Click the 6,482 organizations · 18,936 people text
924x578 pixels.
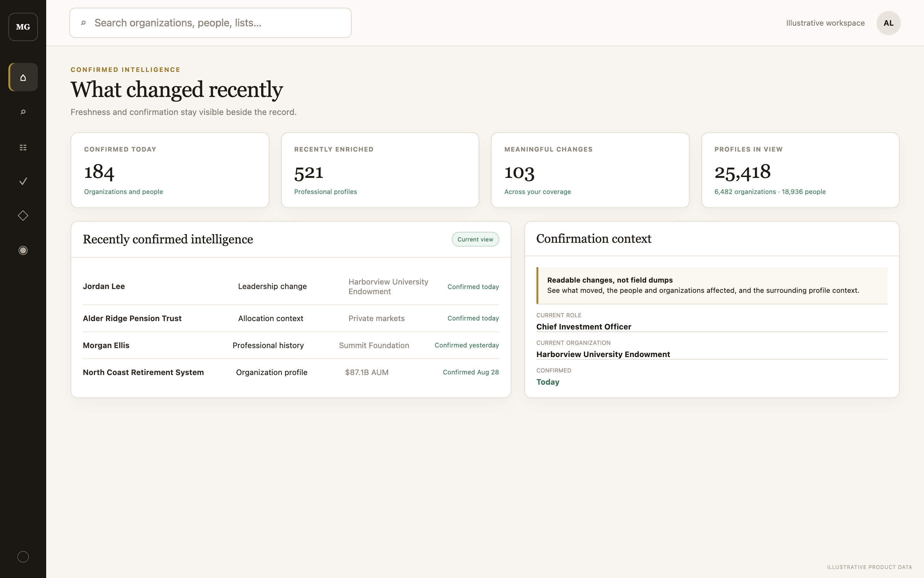(x=770, y=192)
